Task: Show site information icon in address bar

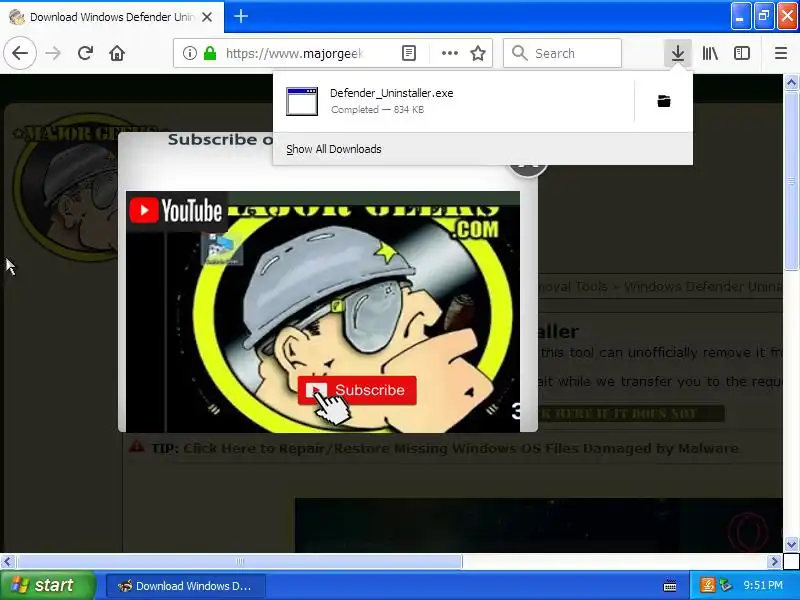Action: tap(189, 53)
